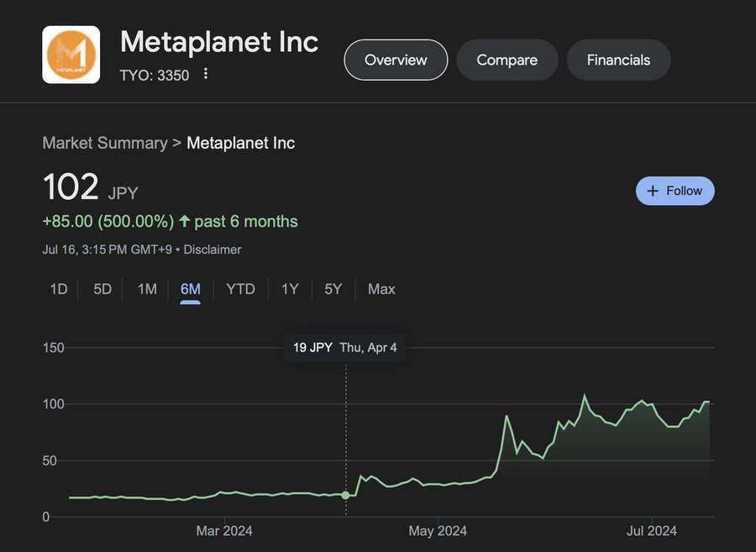
Task: Switch to the 1Y chart view
Action: tap(290, 288)
